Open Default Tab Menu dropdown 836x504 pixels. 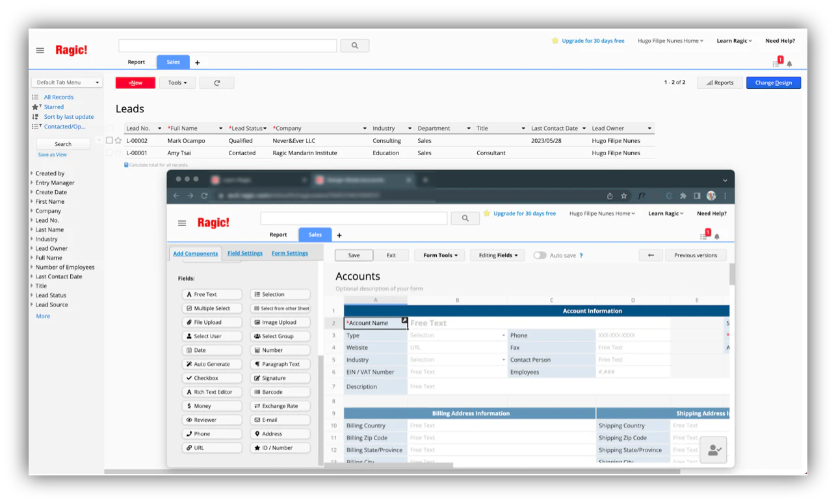coord(67,82)
